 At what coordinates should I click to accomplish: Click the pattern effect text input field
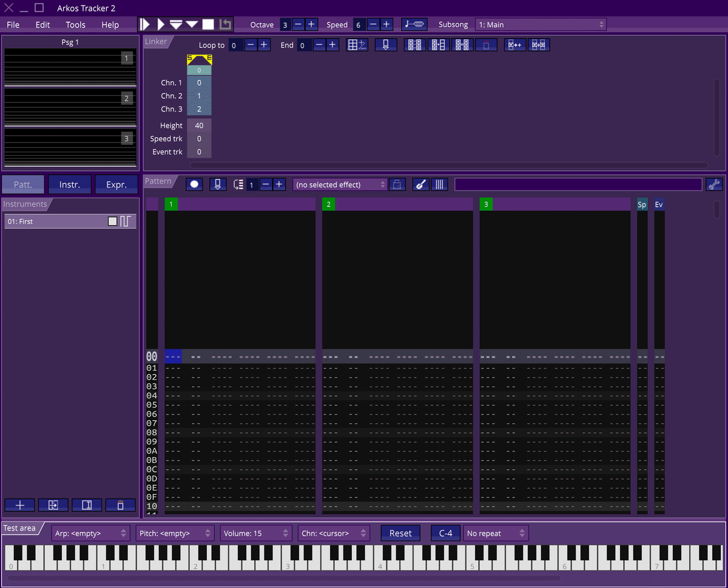tap(578, 184)
